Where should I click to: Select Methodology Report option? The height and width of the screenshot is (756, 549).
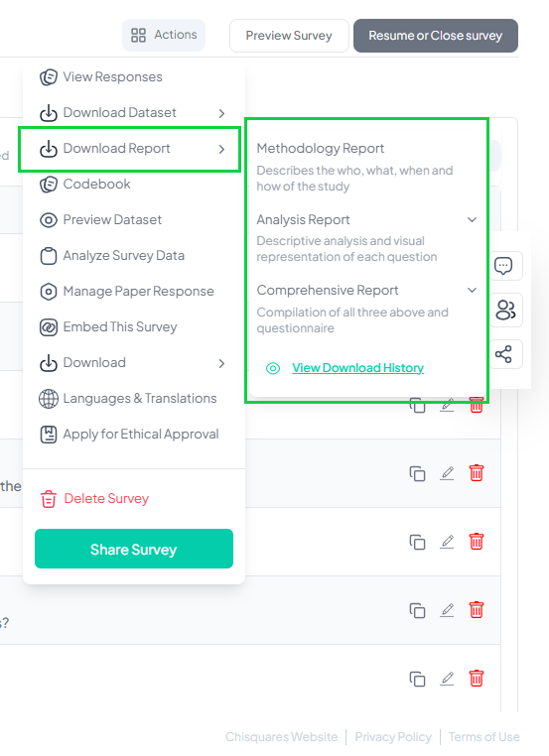point(320,149)
